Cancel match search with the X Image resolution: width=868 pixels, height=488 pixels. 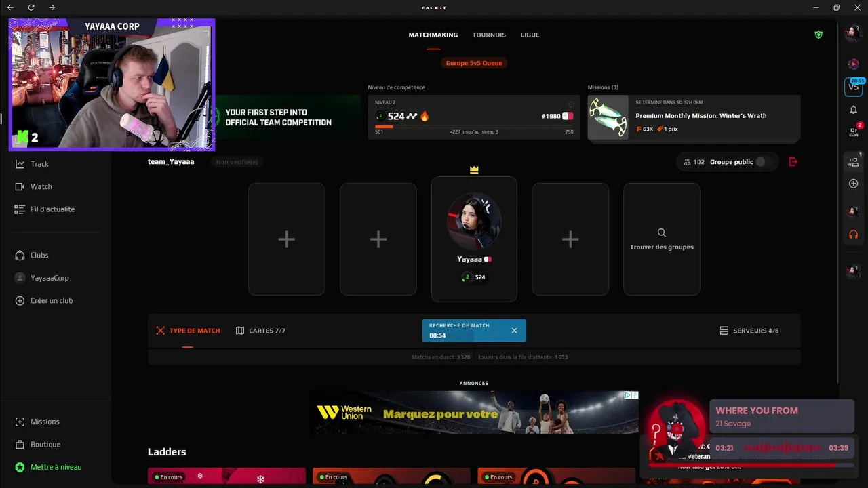click(x=514, y=331)
